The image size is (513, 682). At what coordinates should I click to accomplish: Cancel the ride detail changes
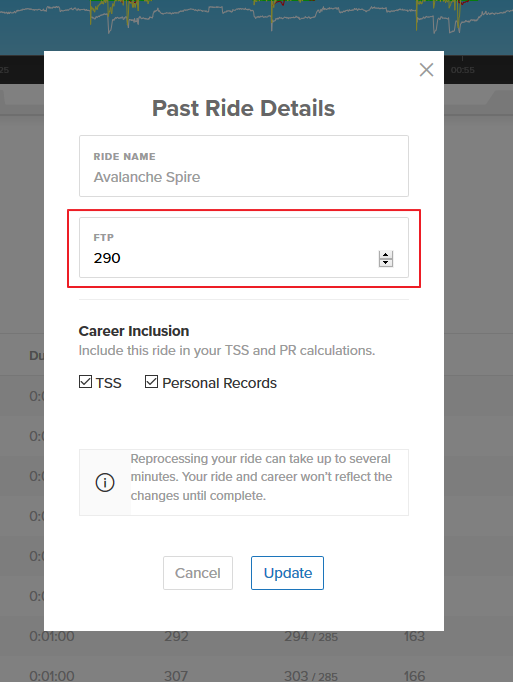(198, 573)
